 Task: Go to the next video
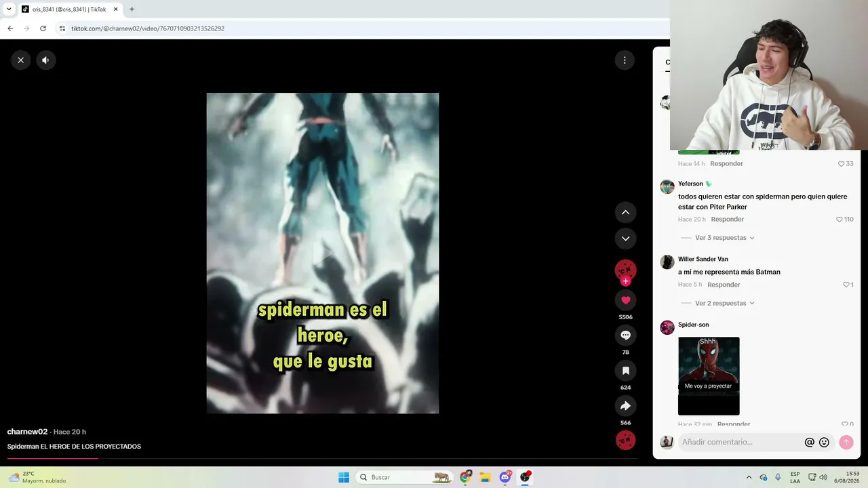625,239
